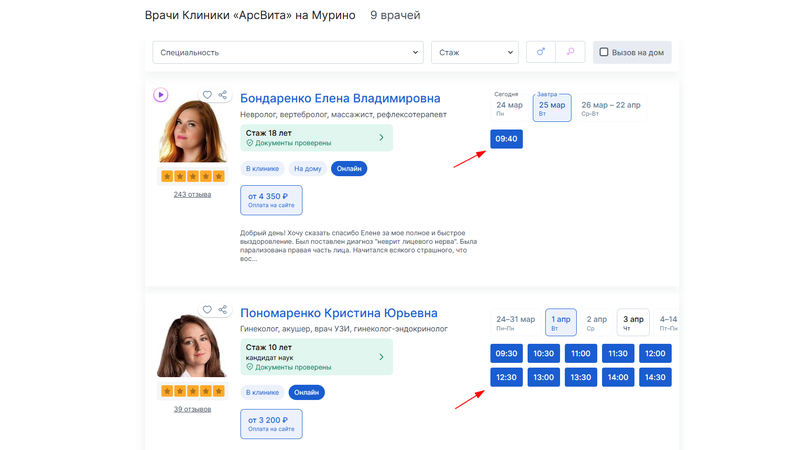Open Пономаренко Кристина Юрьевна profile link
800x450 pixels.
click(x=338, y=313)
